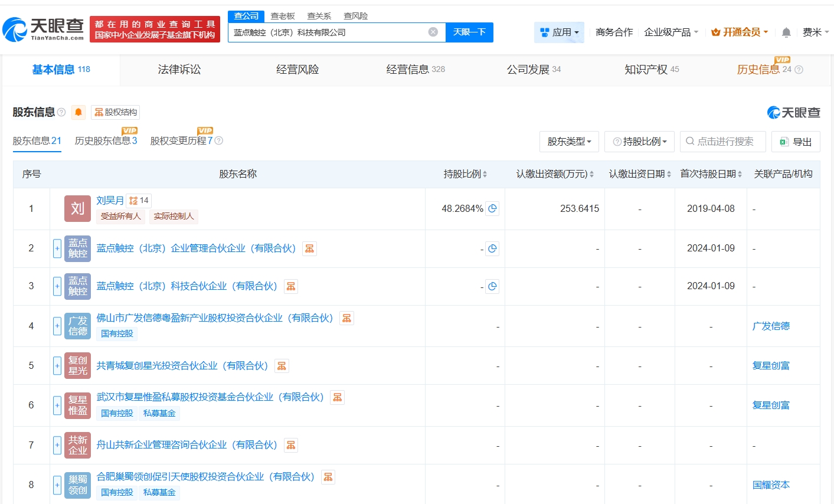Open equity structure icon after 蓝点触控科技合伙企业
834x504 pixels.
(291, 286)
